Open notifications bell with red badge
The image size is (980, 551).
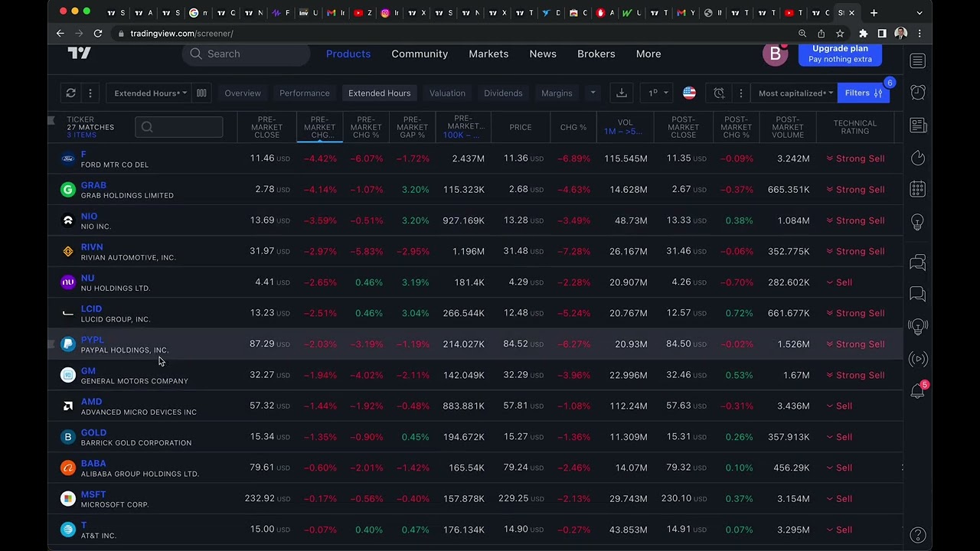pos(917,391)
